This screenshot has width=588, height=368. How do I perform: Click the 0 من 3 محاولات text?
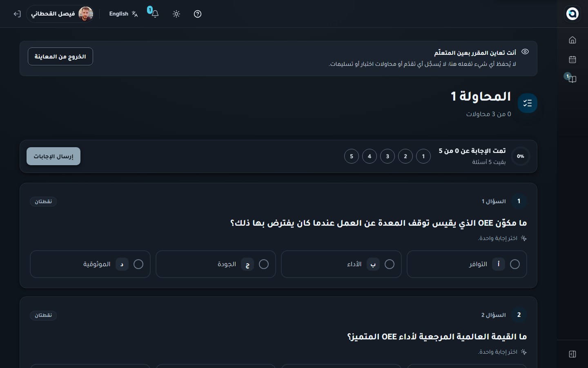pos(489,114)
